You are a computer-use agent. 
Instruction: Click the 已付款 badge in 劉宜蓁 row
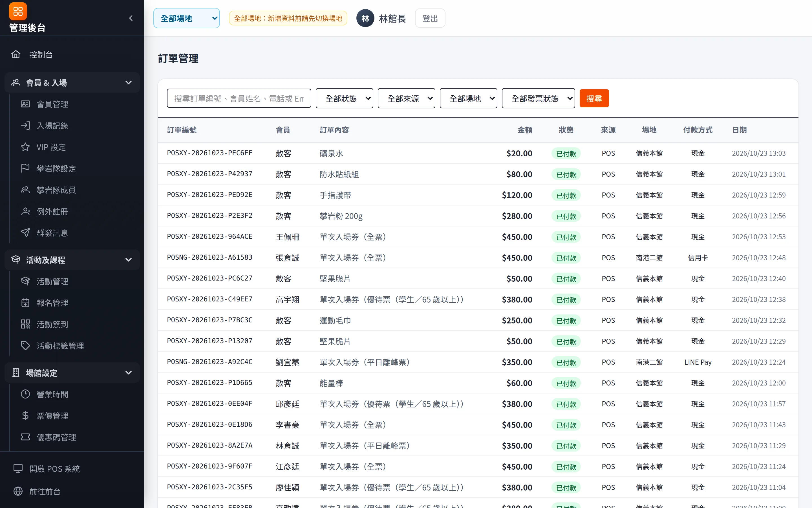coord(566,362)
